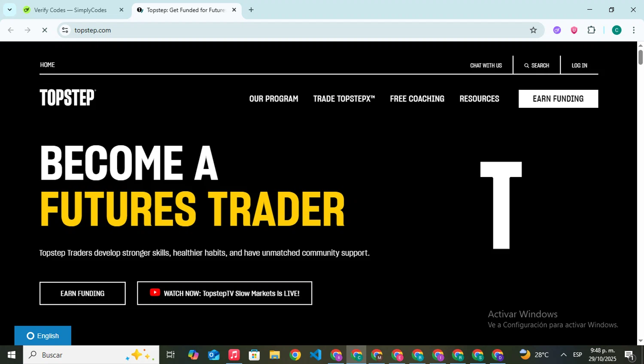Screen dimensions: 644x364
Task: Open the Chrome profile avatar
Action: [617, 30]
